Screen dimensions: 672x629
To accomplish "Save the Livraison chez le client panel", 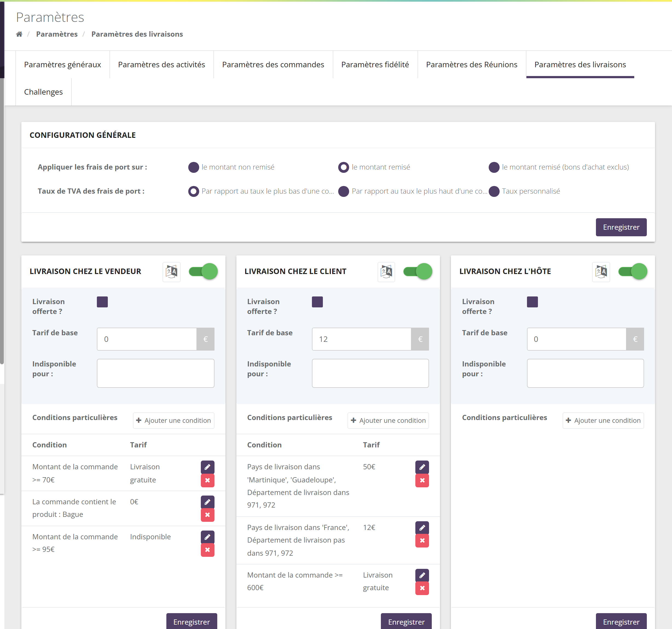I will (406, 622).
